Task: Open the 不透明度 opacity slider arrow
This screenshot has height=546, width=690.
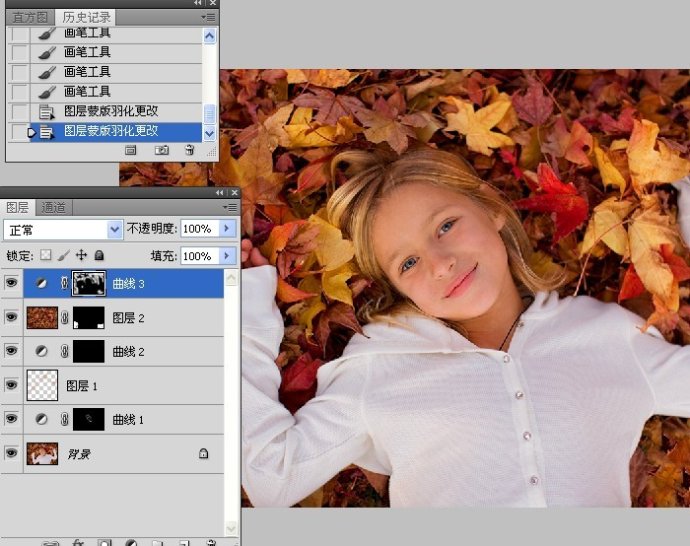Action: pyautogui.click(x=227, y=228)
